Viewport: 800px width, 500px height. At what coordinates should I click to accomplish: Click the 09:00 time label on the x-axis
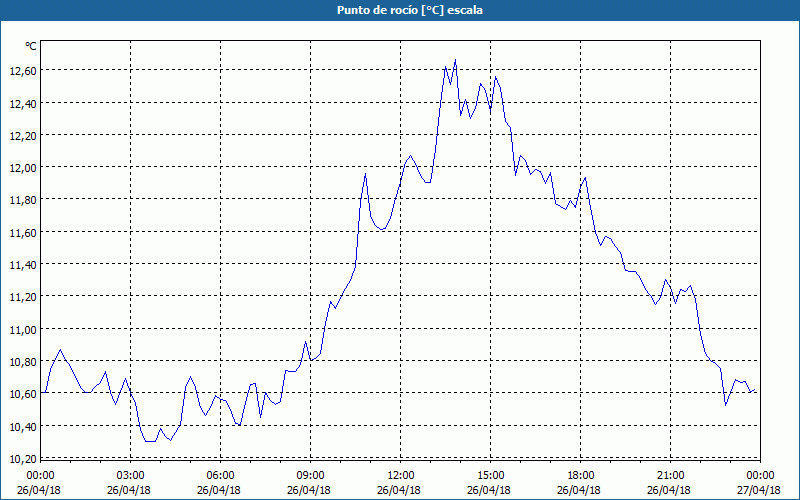coord(311,476)
